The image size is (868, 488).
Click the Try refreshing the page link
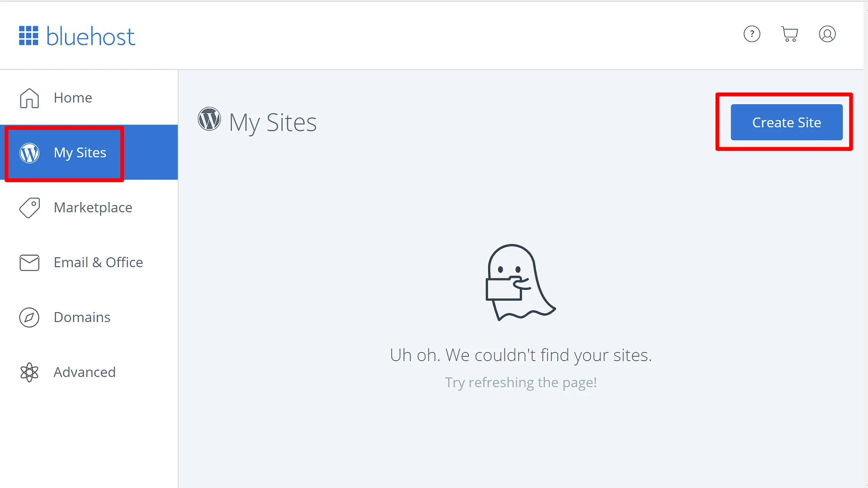tap(521, 382)
